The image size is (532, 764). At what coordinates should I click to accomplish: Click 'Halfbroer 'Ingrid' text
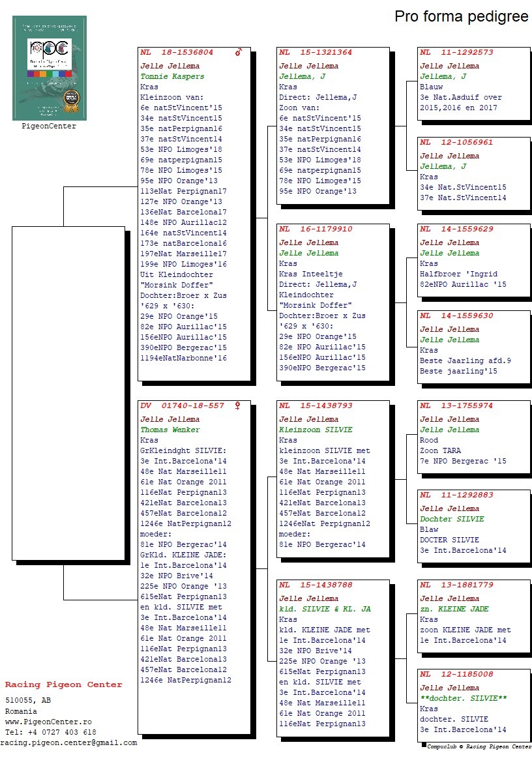pos(459,274)
